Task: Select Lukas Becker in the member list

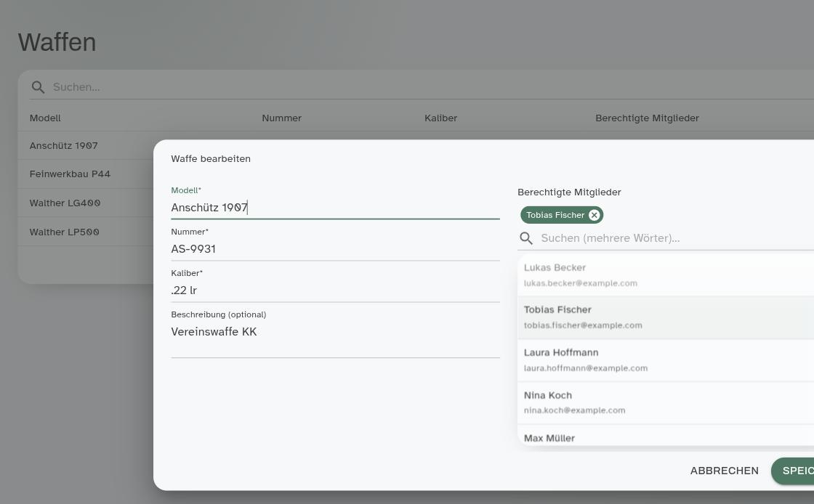Action: click(666, 275)
